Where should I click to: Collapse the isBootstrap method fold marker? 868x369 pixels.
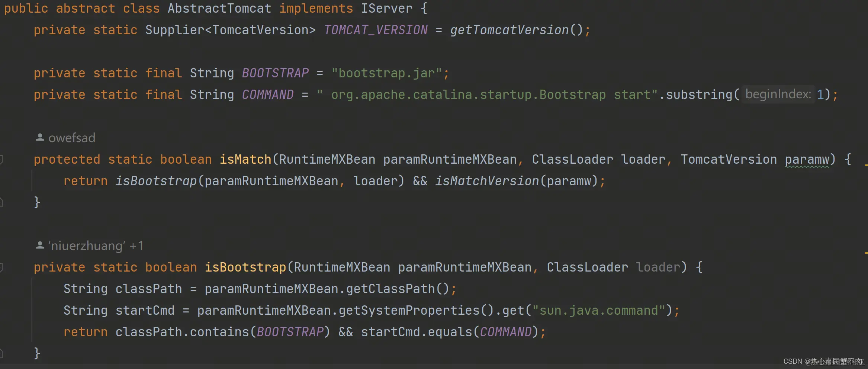coord(1,267)
